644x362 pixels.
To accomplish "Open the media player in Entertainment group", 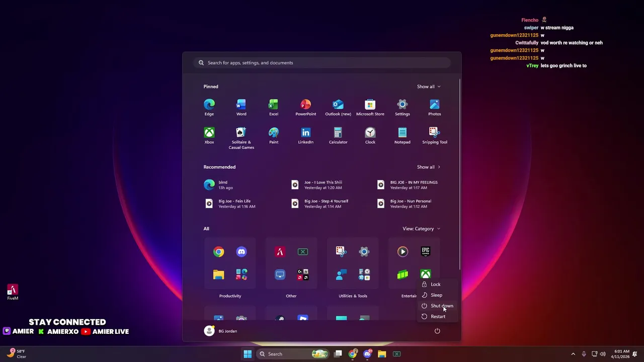I will pos(403,252).
